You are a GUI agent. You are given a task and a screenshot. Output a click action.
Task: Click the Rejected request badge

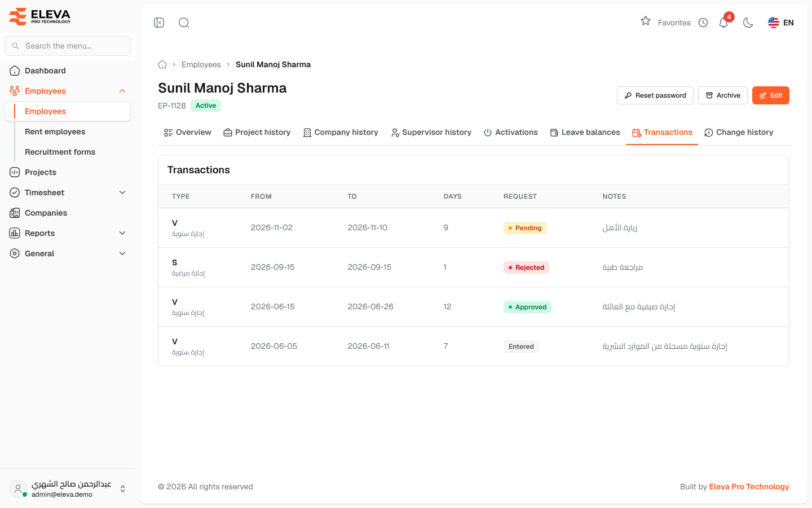click(x=526, y=268)
